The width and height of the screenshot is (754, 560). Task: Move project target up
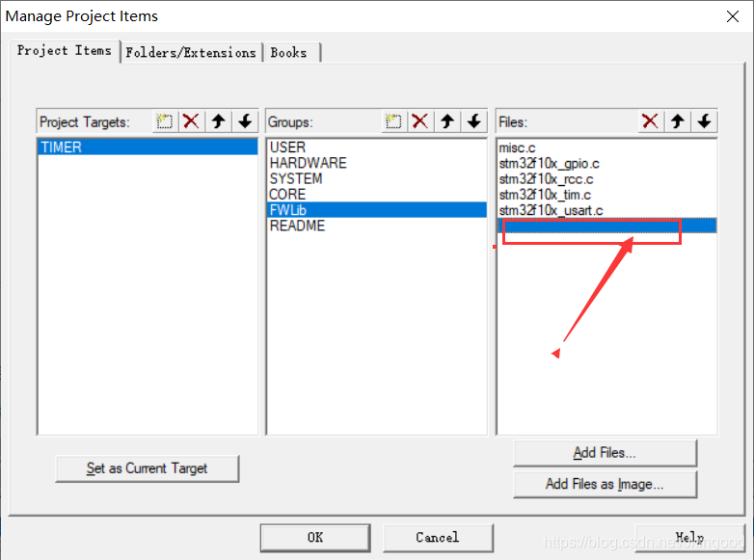click(218, 121)
